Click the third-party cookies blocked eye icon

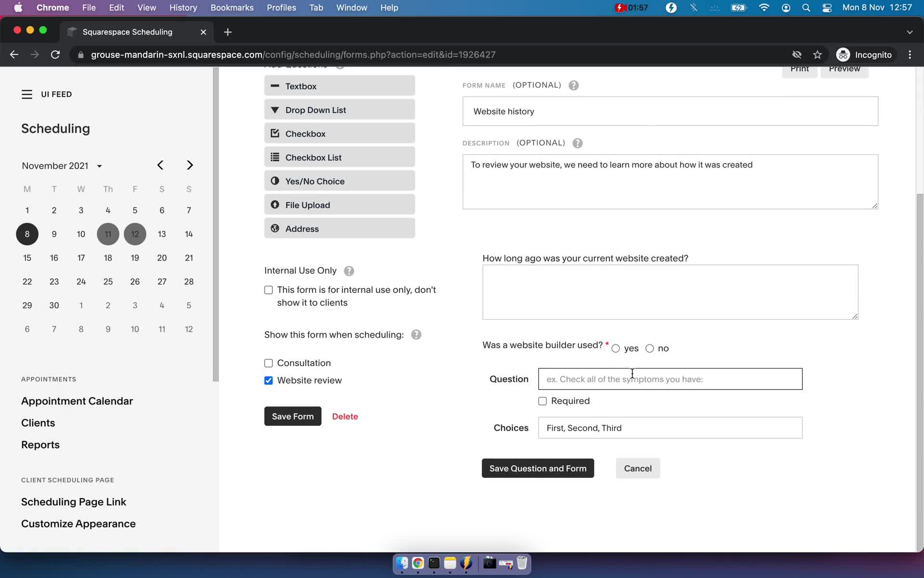(x=796, y=55)
